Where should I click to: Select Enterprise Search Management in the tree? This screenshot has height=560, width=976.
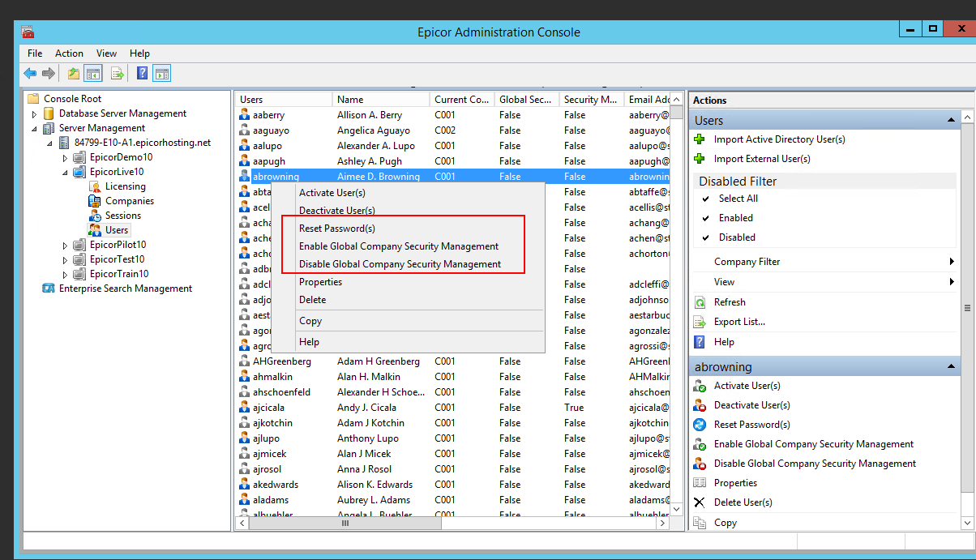coord(126,289)
